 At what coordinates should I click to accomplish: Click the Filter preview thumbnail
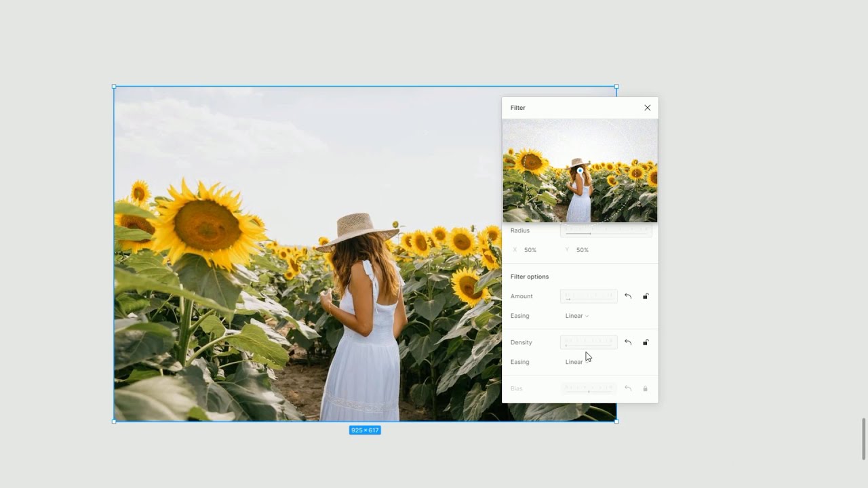click(580, 171)
